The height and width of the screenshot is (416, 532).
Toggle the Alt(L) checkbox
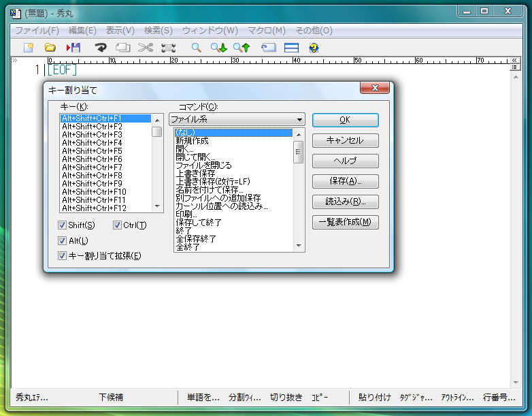tap(62, 241)
